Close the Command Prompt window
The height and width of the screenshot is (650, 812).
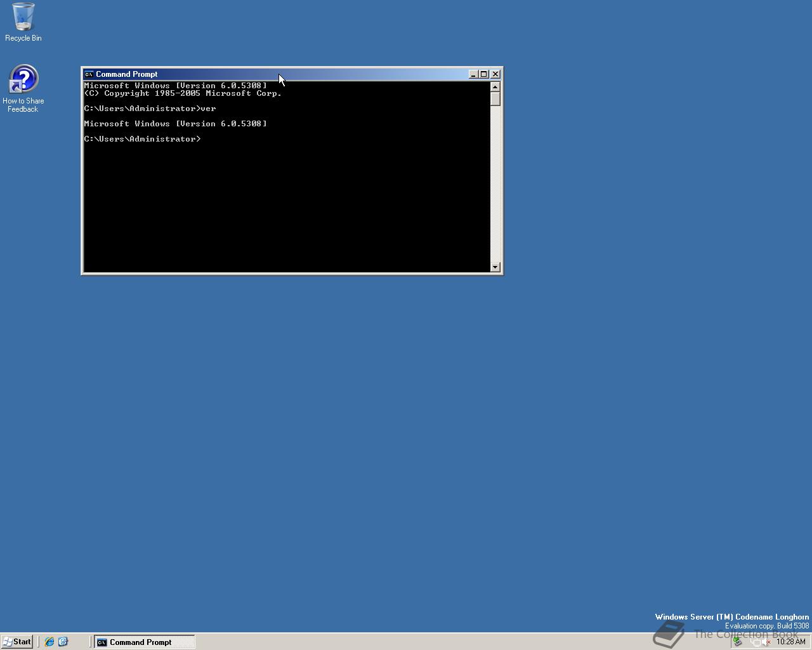point(495,74)
